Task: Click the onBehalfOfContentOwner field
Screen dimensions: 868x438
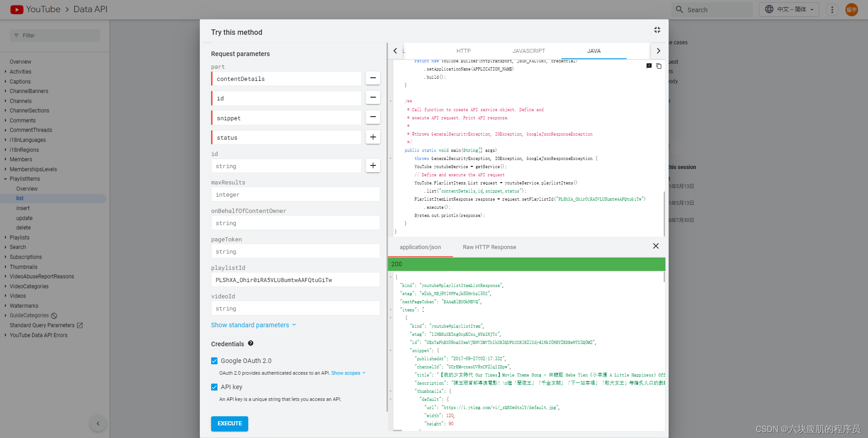Action: point(295,223)
